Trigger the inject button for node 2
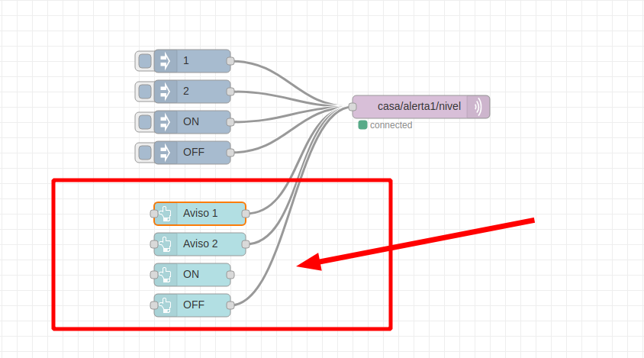 click(x=144, y=92)
